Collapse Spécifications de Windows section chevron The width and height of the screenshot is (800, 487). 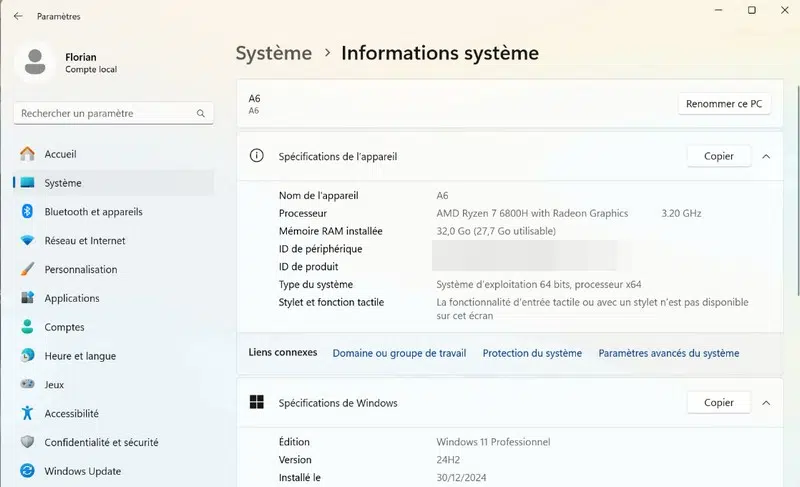point(766,403)
